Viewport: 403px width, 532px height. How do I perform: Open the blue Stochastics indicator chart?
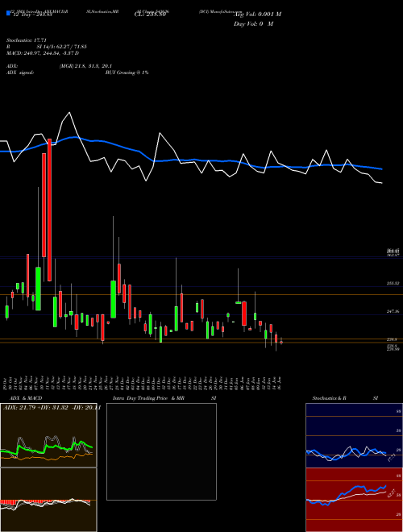(x=354, y=435)
